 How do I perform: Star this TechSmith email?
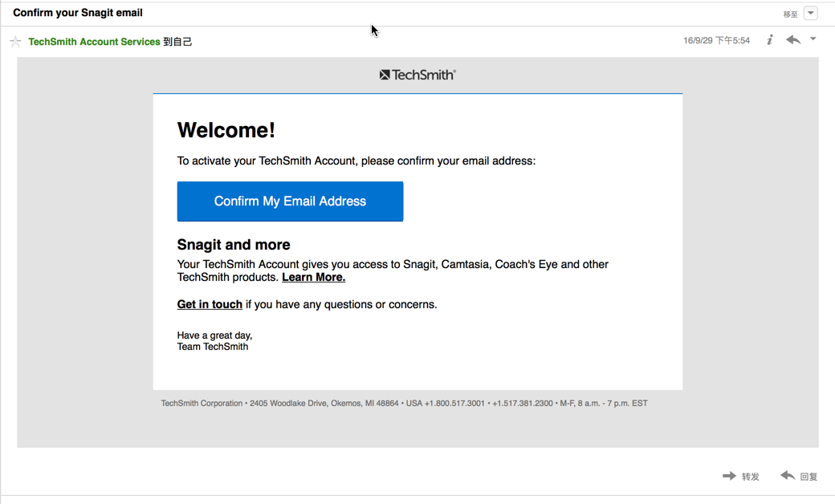(x=15, y=42)
